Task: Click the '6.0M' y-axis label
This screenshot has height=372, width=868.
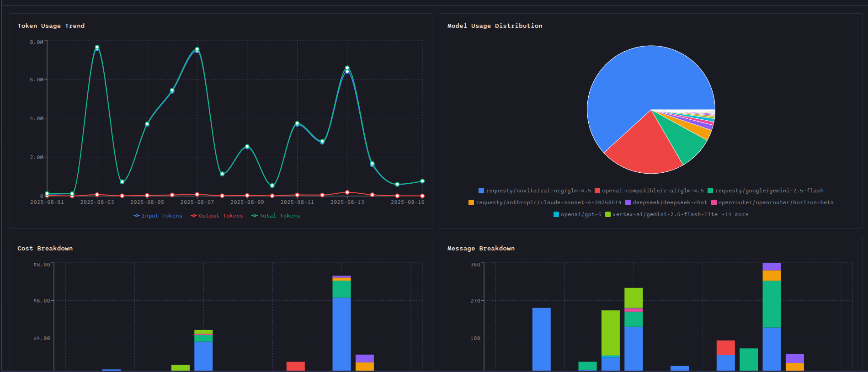Action: 37,80
